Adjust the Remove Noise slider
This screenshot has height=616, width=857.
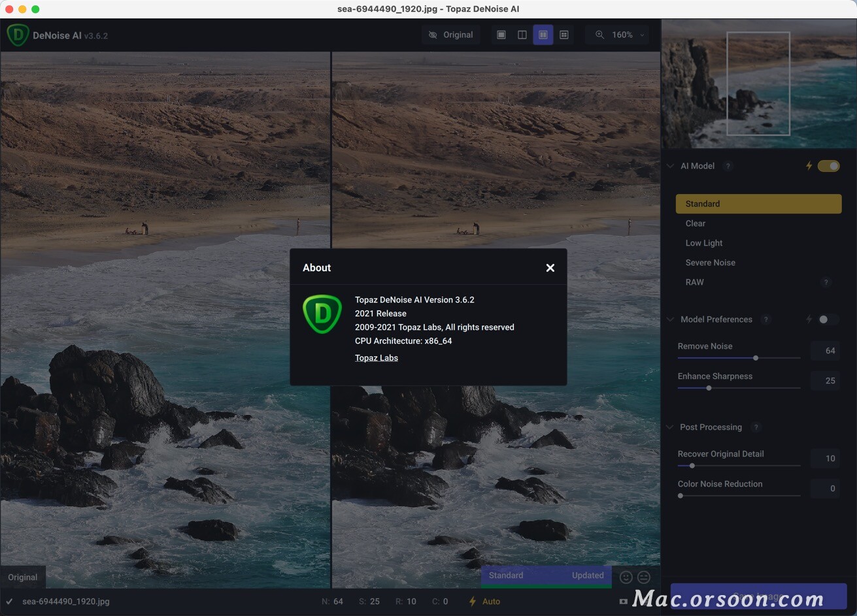(739, 358)
